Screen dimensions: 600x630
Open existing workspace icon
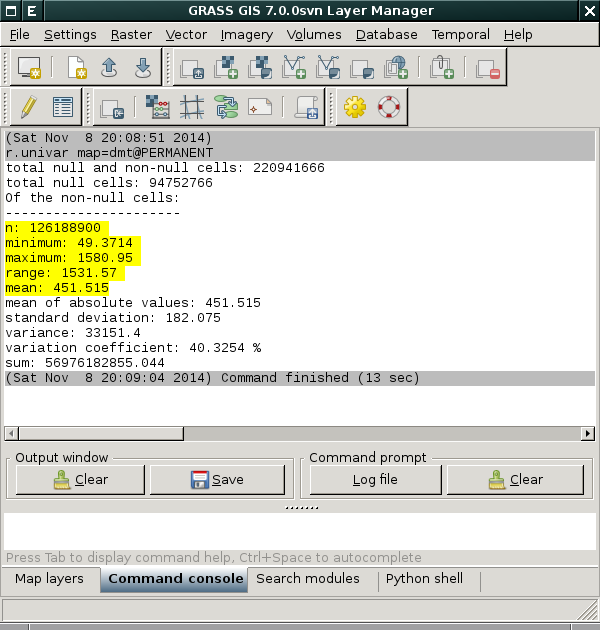click(109, 67)
